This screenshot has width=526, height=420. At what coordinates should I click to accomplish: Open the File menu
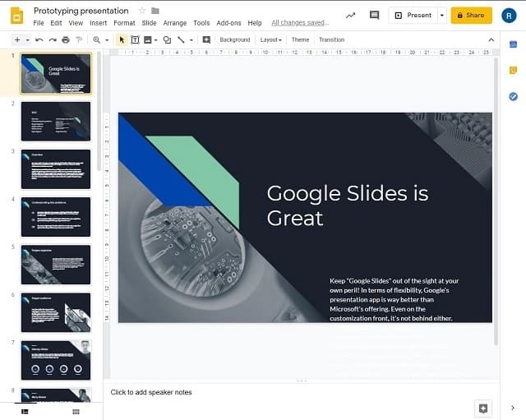pos(39,23)
